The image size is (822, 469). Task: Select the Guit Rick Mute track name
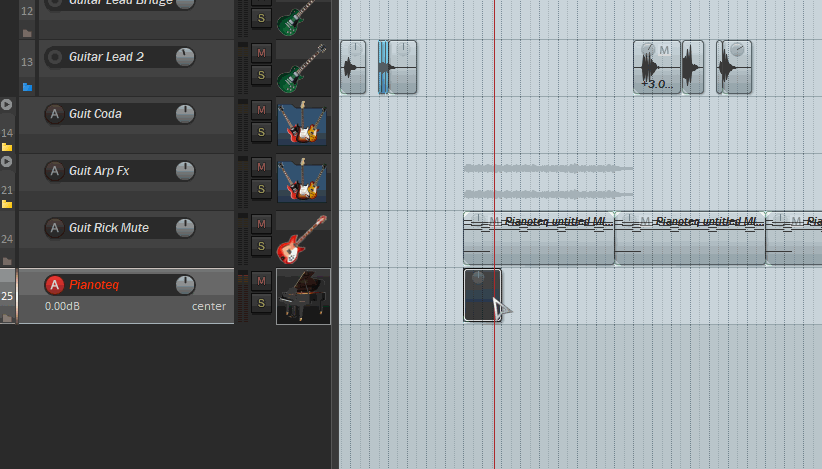(109, 228)
